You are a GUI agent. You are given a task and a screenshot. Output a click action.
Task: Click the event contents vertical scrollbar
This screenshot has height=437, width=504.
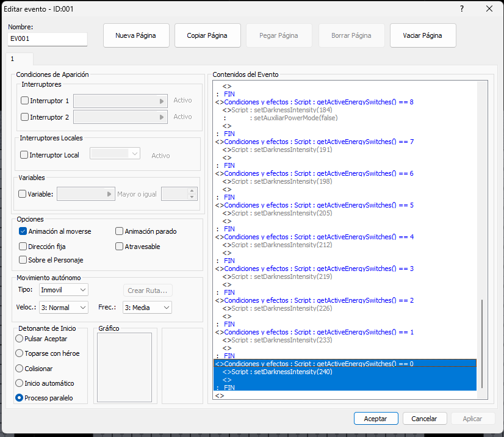pos(482,343)
